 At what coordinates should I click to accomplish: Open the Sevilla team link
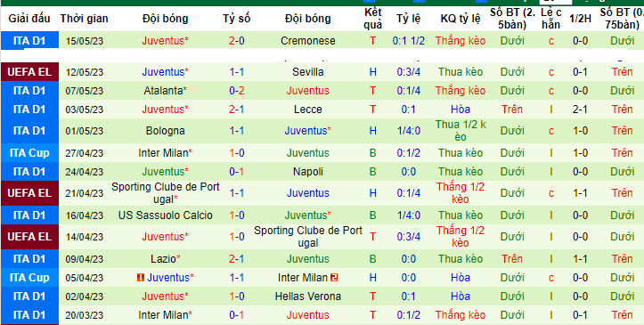(308, 72)
